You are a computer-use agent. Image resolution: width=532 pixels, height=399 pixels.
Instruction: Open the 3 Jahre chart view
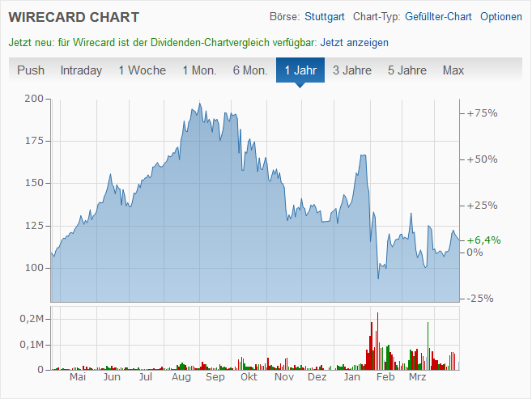point(352,70)
